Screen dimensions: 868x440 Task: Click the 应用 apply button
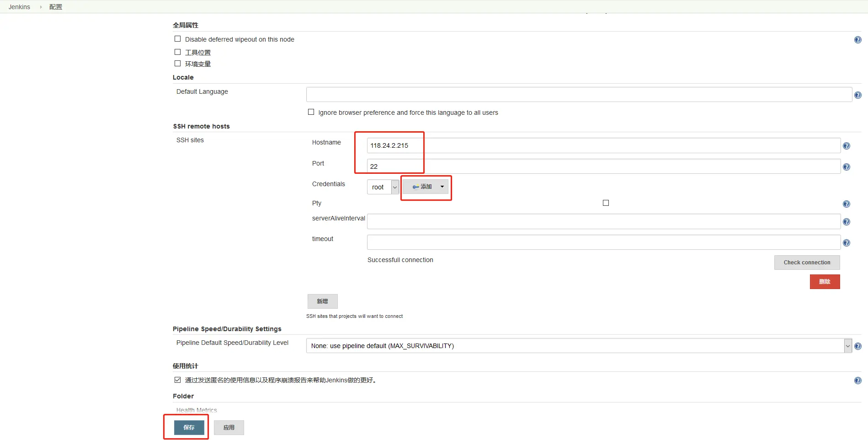pos(229,428)
